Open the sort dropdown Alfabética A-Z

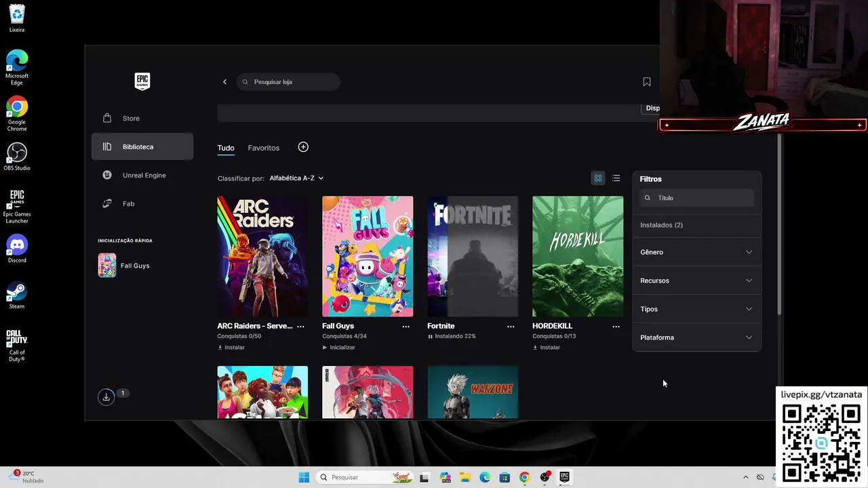pyautogui.click(x=296, y=178)
